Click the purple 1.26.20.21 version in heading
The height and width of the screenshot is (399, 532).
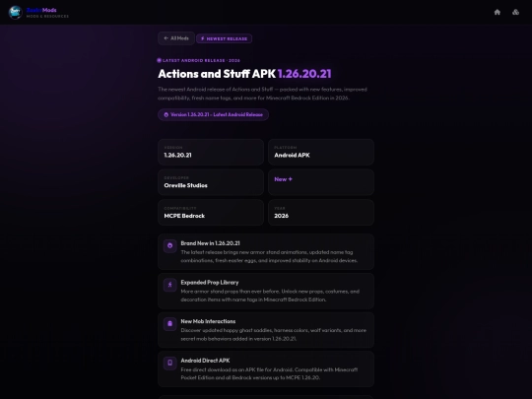304,74
